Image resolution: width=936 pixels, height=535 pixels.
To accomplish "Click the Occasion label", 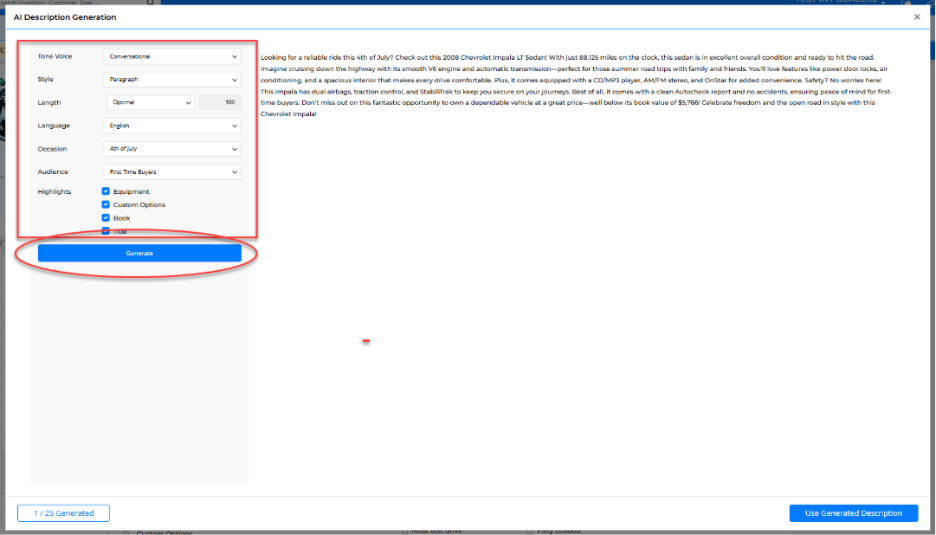I will pos(53,149).
